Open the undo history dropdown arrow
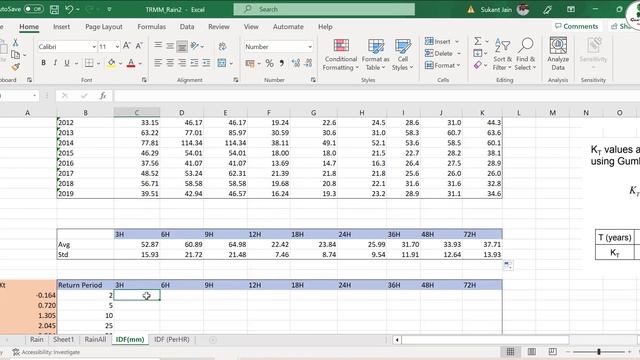640x360 pixels. click(78, 9)
